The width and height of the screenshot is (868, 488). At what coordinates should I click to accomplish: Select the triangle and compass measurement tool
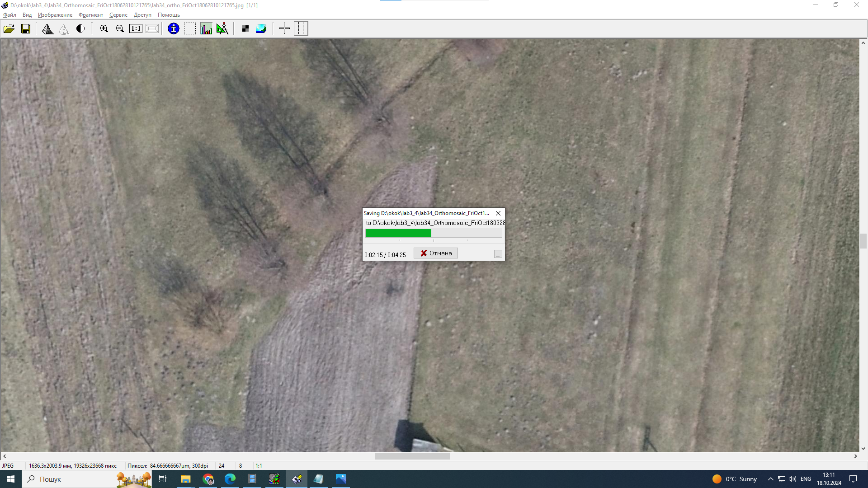(222, 29)
